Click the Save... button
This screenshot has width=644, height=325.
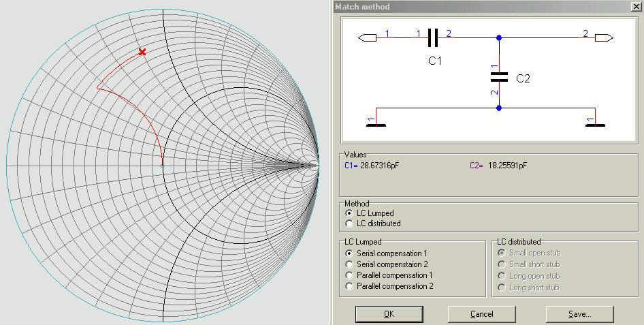click(x=579, y=314)
